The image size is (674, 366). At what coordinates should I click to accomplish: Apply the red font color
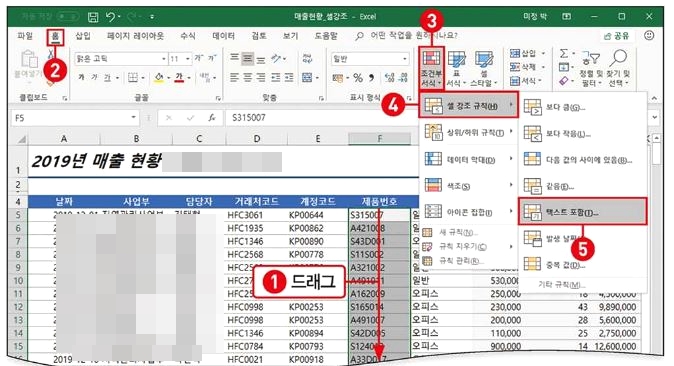pos(179,77)
